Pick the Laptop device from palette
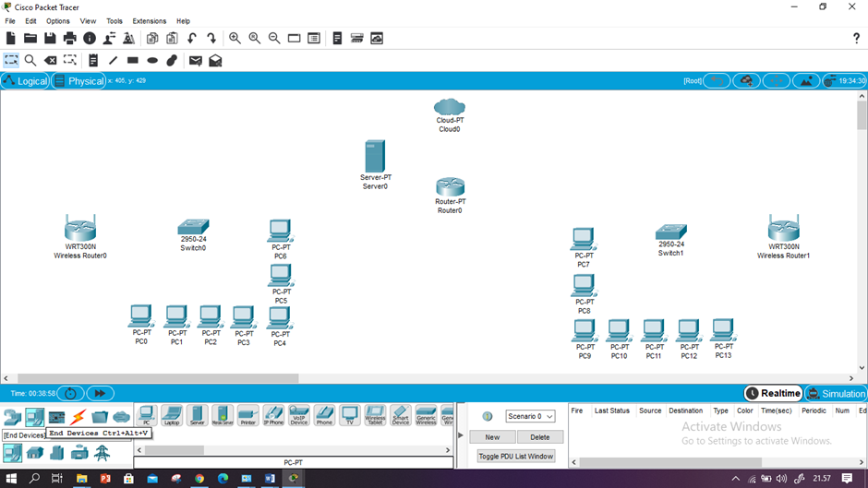 coord(172,415)
